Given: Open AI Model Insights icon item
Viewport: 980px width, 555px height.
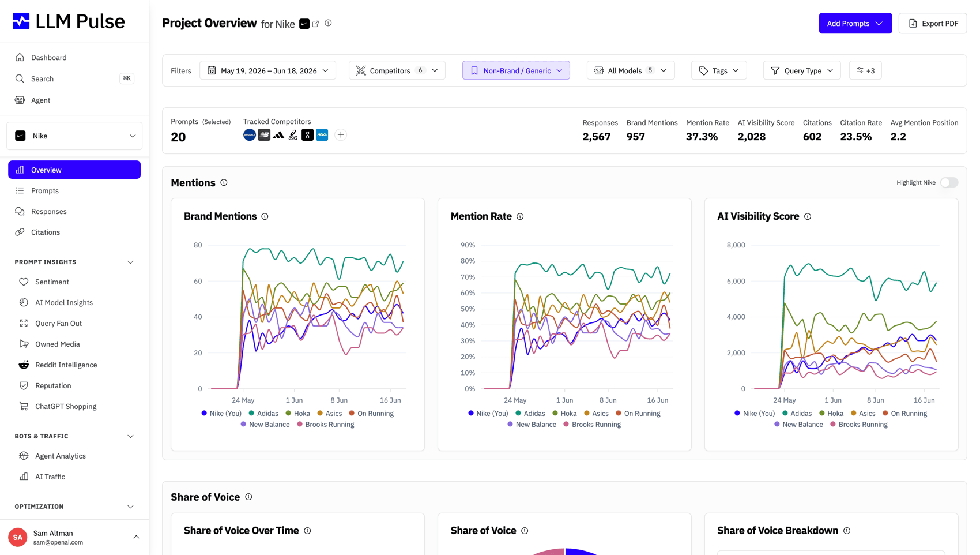Looking at the screenshot, I should coord(24,303).
